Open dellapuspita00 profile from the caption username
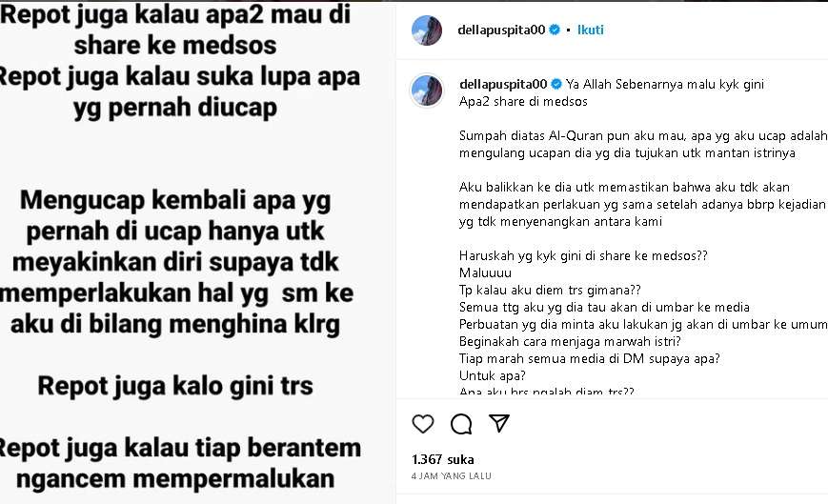 503,84
